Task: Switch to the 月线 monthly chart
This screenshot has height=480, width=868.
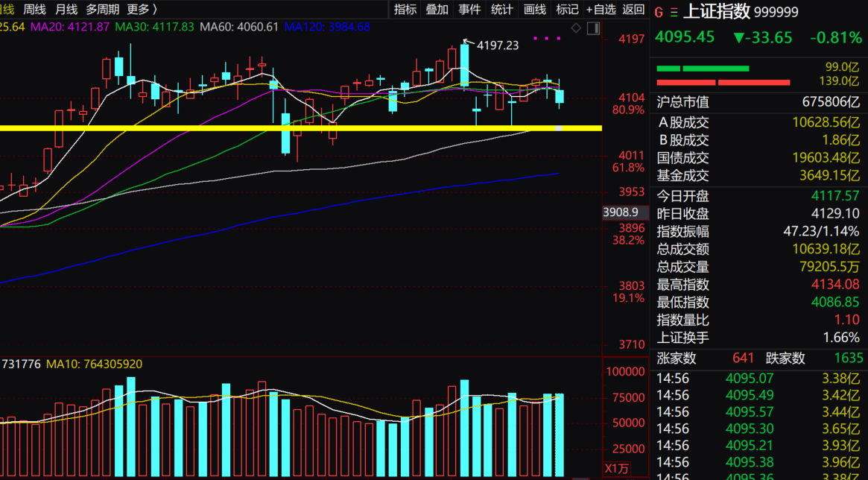Action: [x=66, y=10]
